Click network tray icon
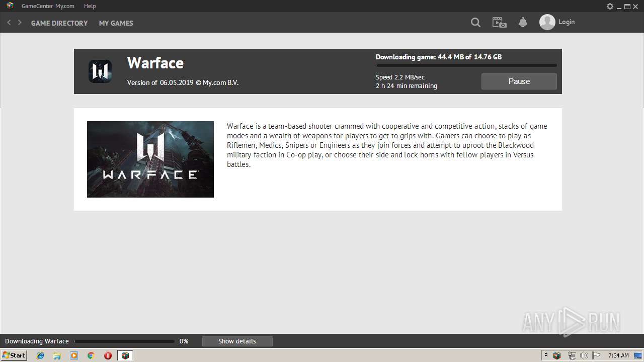This screenshot has height=362, width=644. point(572,355)
